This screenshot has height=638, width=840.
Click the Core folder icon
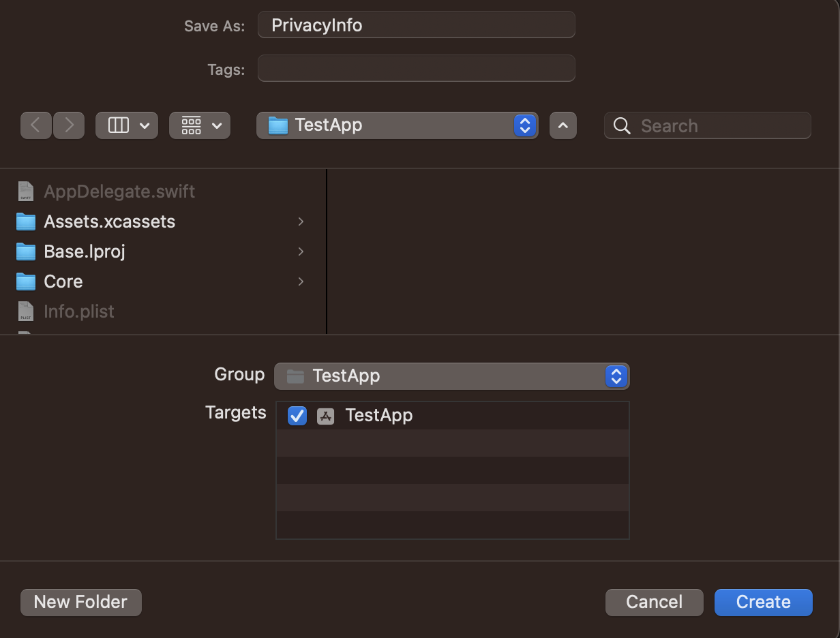point(26,282)
